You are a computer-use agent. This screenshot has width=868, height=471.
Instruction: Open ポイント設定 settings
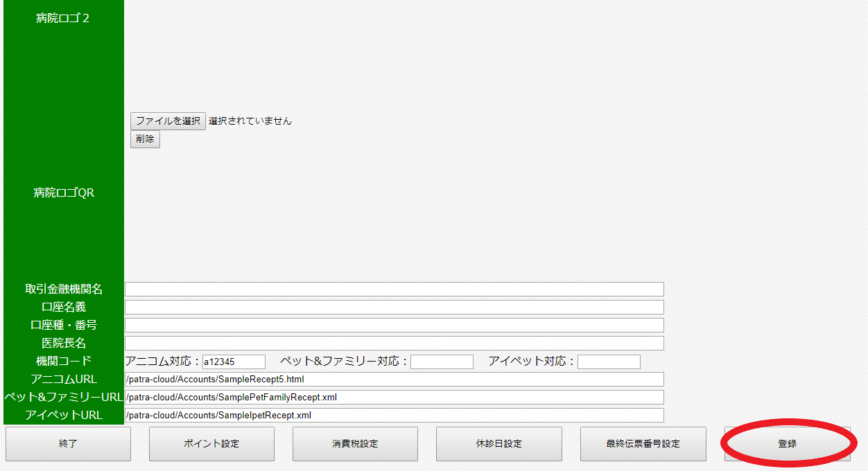pyautogui.click(x=211, y=444)
